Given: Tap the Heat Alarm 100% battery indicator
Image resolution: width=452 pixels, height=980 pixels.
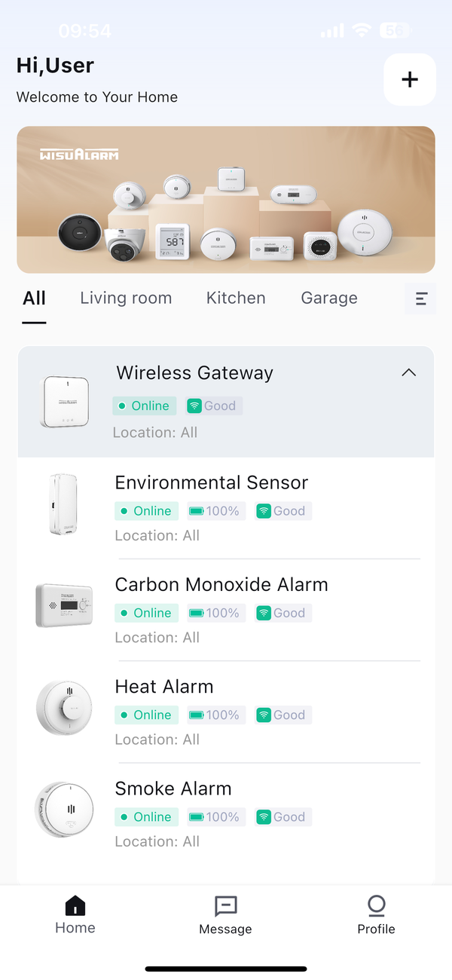Looking at the screenshot, I should click(215, 715).
